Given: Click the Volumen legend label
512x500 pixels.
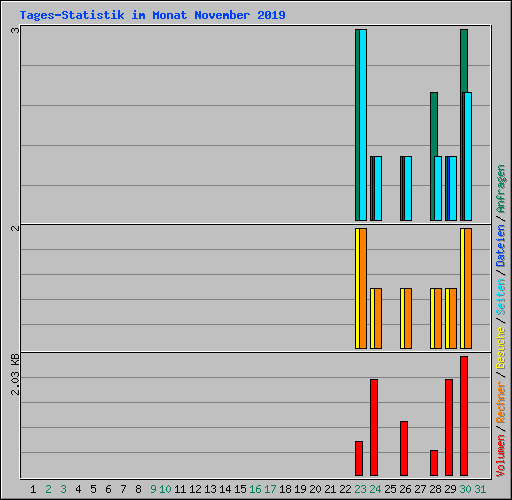Looking at the screenshot, I should pos(501,455).
